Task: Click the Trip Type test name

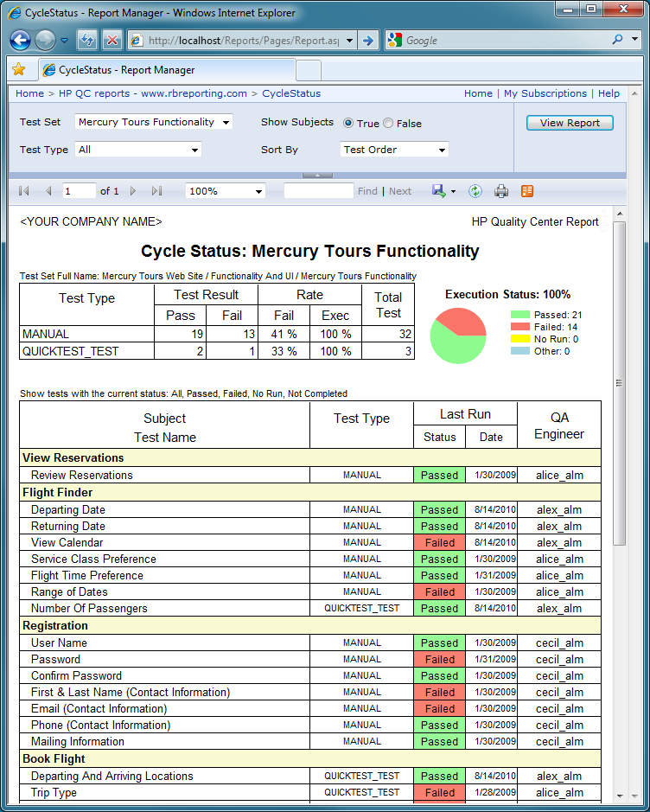Action: (x=54, y=792)
